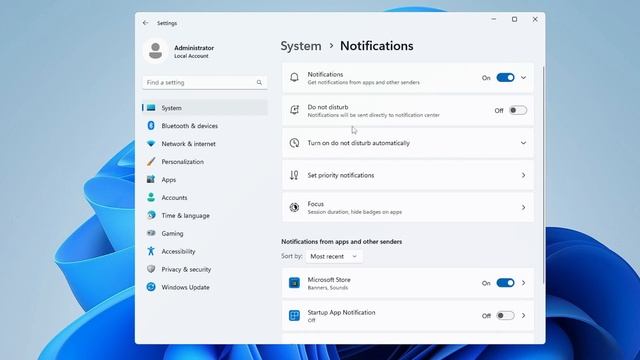Select System in the sidebar
640x360 pixels.
pos(205,108)
